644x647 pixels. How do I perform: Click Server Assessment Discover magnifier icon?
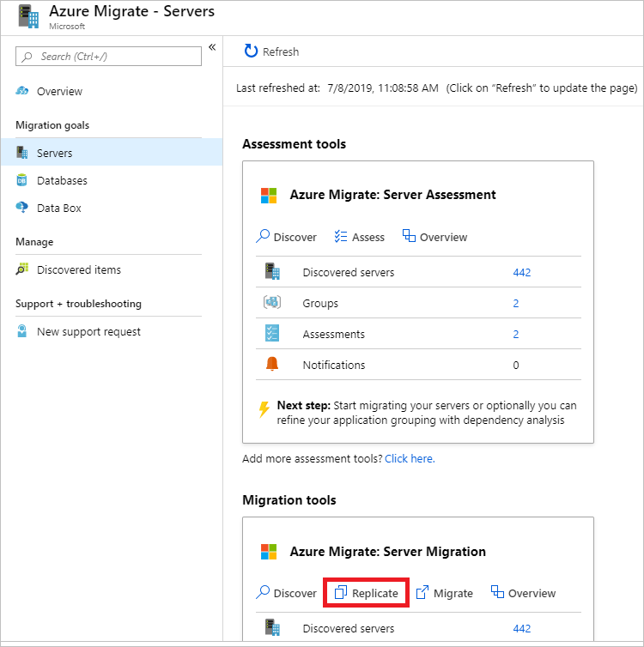[x=263, y=236]
